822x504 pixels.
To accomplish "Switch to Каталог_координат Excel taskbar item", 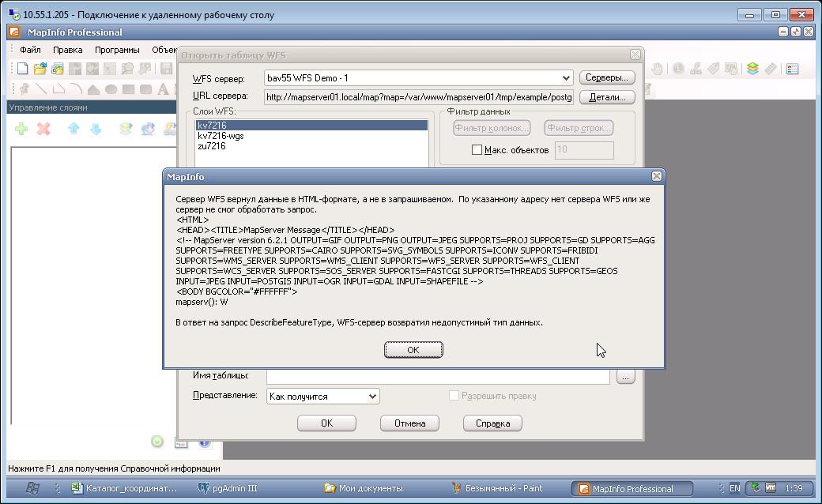I will 126,488.
